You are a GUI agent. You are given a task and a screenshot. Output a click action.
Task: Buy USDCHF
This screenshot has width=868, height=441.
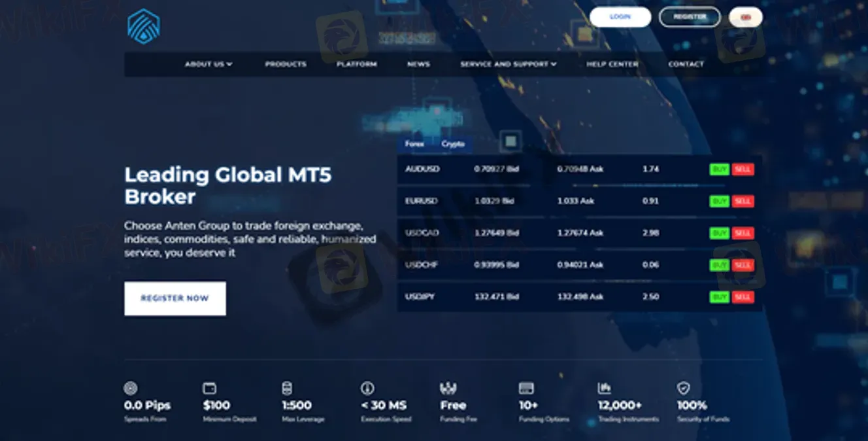tap(720, 266)
